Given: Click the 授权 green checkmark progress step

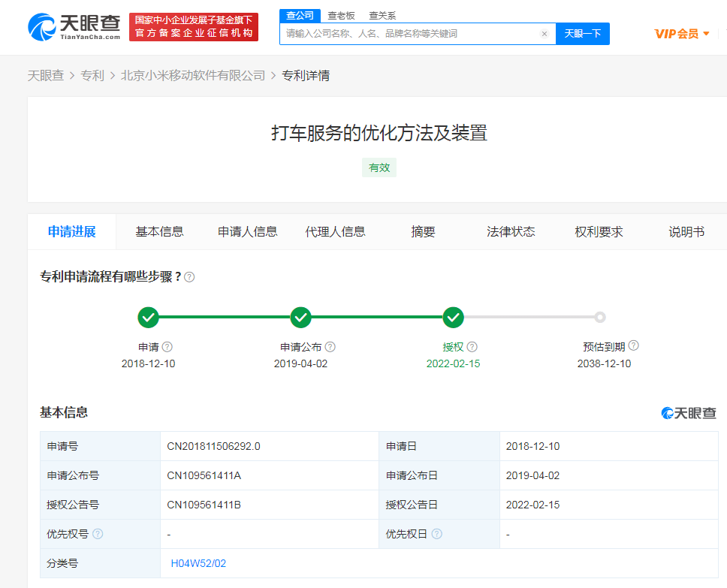Looking at the screenshot, I should (453, 318).
